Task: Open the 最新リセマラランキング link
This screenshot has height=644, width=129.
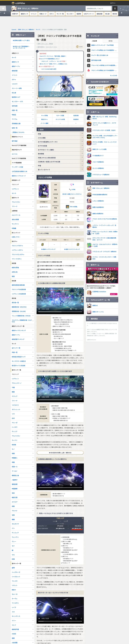Action: (x=72, y=249)
